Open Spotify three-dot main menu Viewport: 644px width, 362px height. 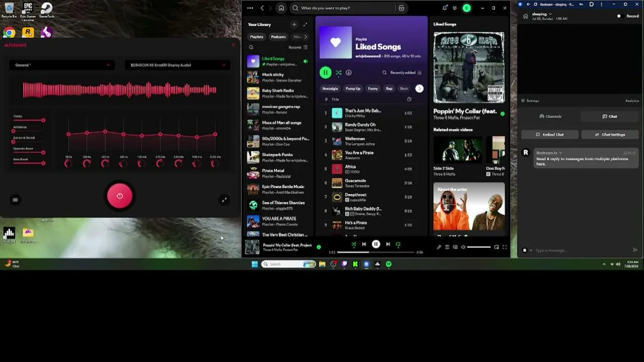(250, 8)
